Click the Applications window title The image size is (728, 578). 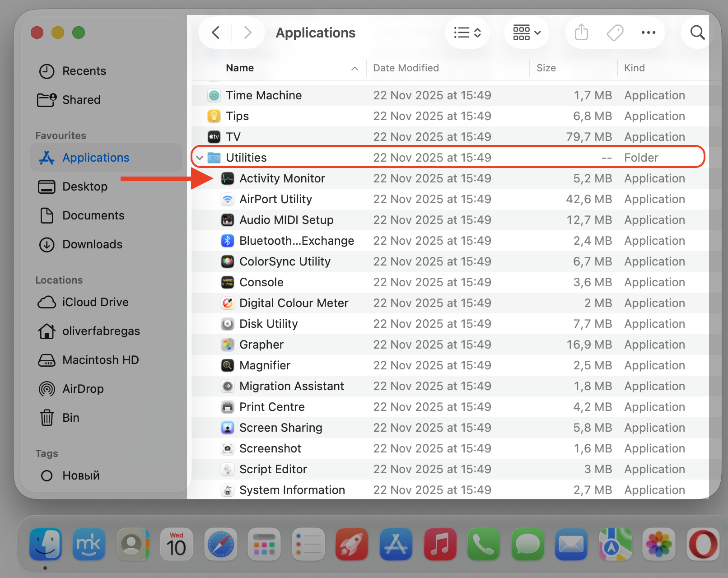pyautogui.click(x=316, y=33)
